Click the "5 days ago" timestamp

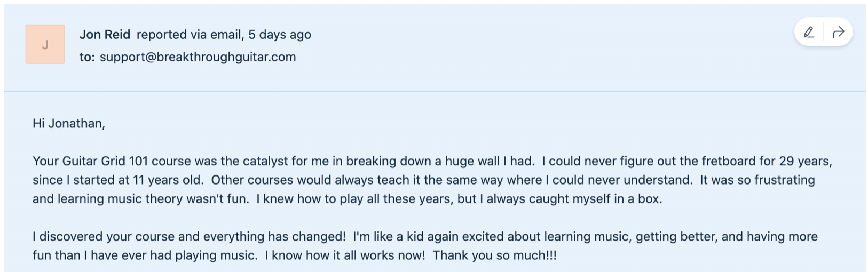[x=280, y=35]
